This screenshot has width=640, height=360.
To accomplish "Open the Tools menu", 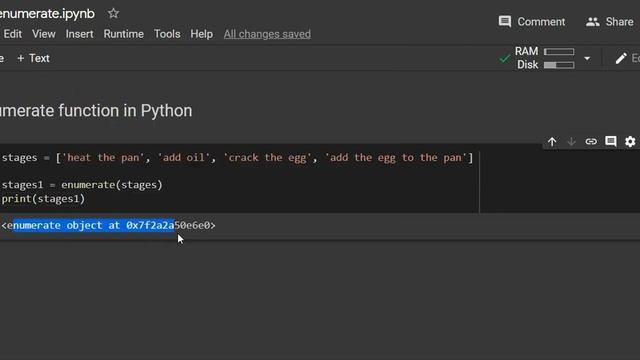I will click(167, 34).
